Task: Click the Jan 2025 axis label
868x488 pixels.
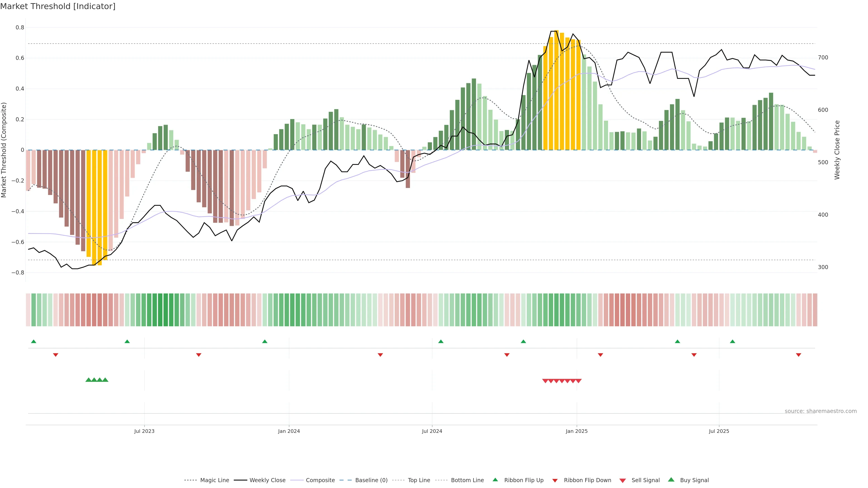Action: [x=577, y=431]
